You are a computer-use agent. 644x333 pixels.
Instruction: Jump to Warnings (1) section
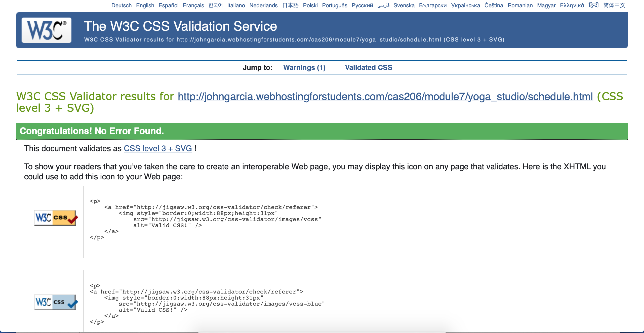(x=304, y=67)
